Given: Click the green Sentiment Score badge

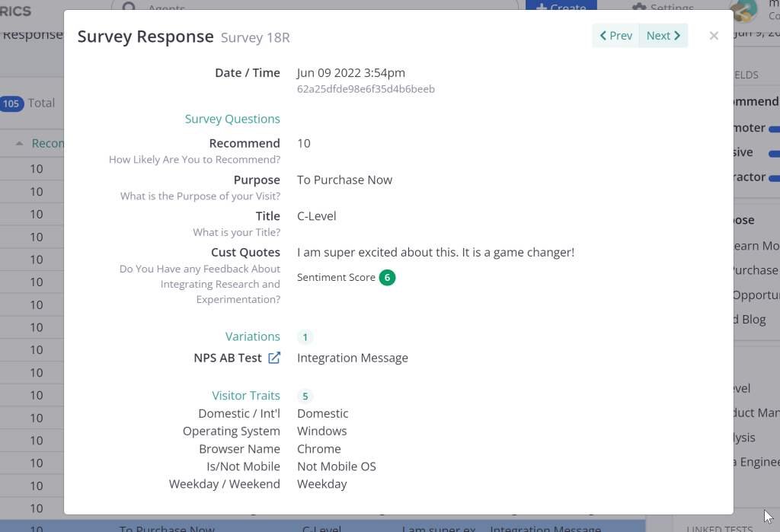Looking at the screenshot, I should click(x=387, y=278).
